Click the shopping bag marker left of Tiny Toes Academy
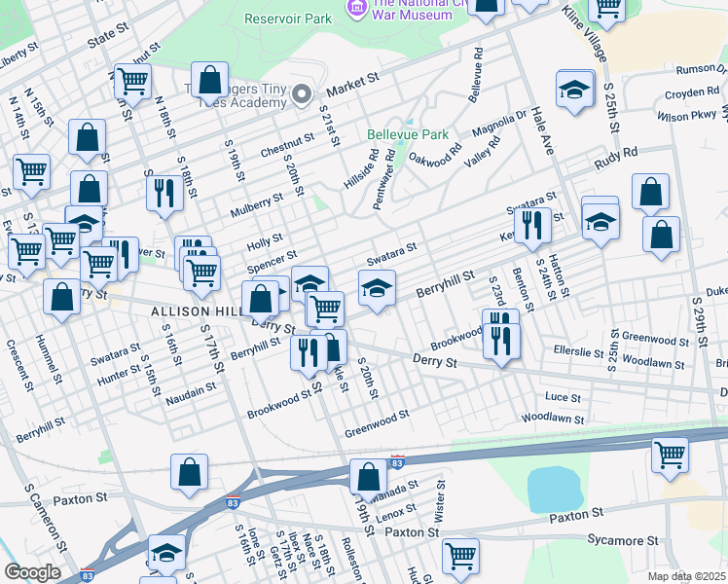This screenshot has width=728, height=584. click(x=210, y=83)
